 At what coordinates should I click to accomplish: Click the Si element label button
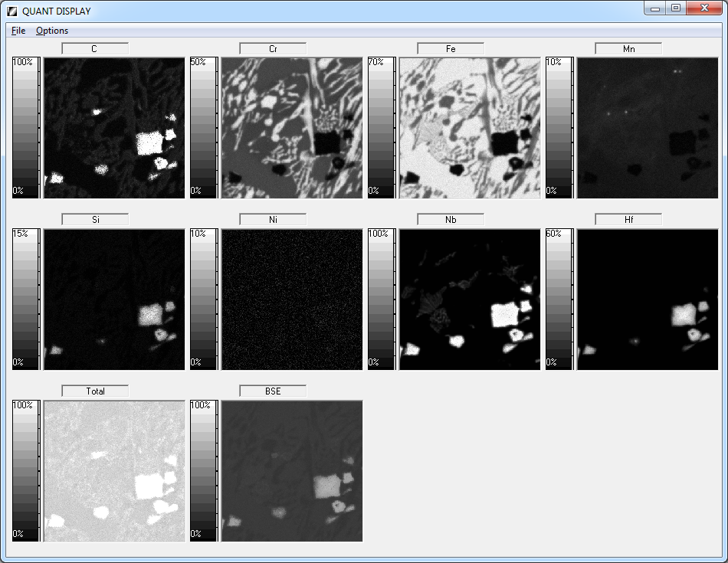[x=95, y=220]
